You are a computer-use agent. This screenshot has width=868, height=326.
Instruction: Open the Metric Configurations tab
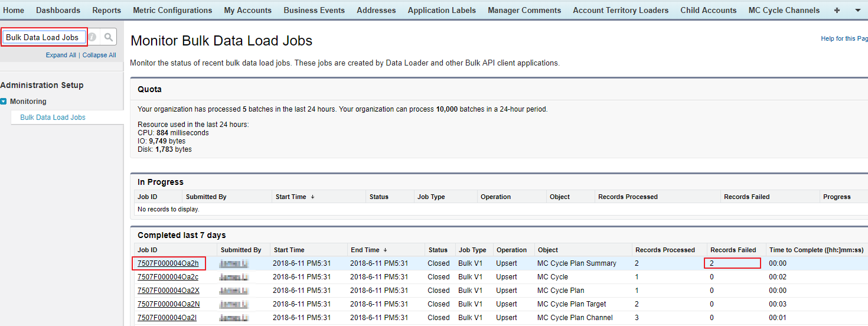[x=172, y=10]
